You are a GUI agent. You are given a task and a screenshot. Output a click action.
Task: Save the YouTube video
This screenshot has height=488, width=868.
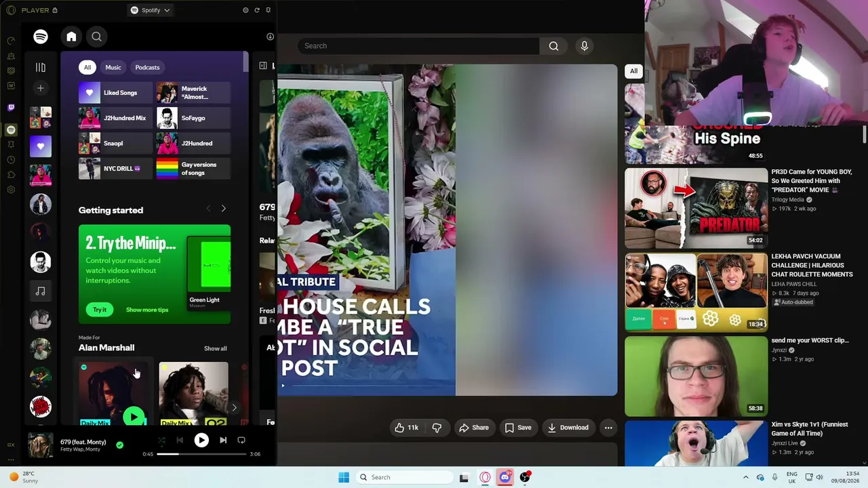pyautogui.click(x=518, y=428)
